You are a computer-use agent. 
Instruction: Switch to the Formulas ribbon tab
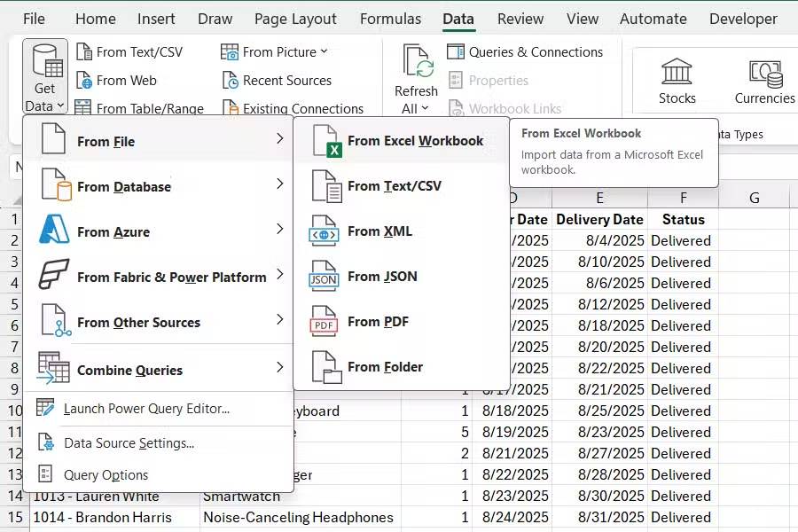click(390, 19)
